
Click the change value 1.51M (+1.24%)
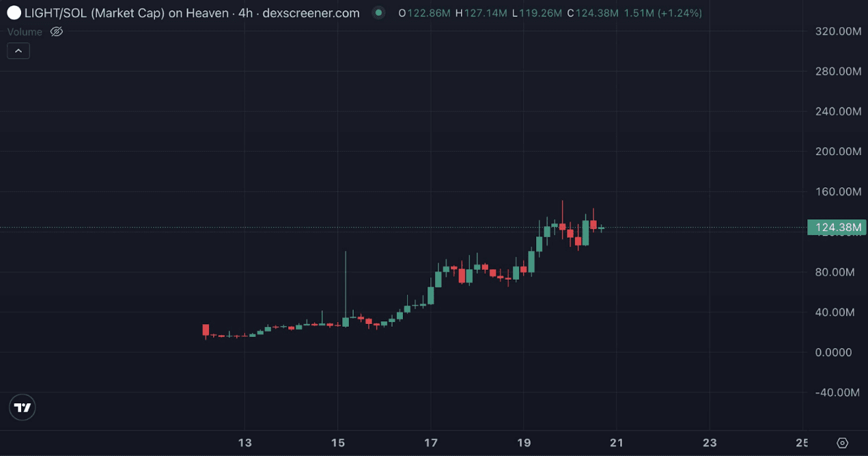coord(662,13)
